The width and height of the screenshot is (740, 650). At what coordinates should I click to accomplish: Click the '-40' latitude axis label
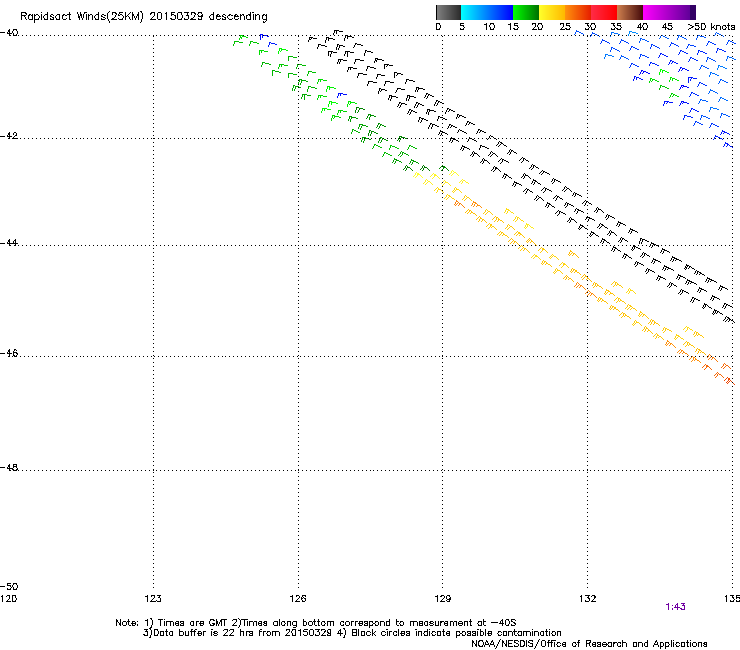9,33
